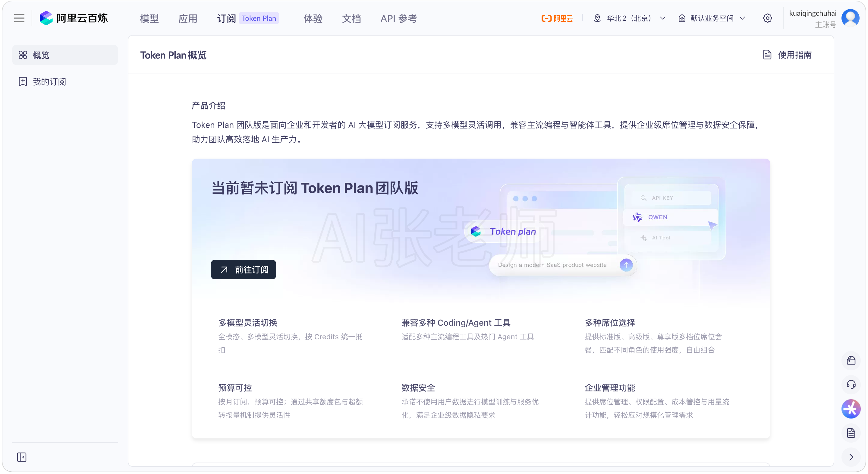
Task: Click the 我的订阅 sidebar icon
Action: (x=23, y=82)
